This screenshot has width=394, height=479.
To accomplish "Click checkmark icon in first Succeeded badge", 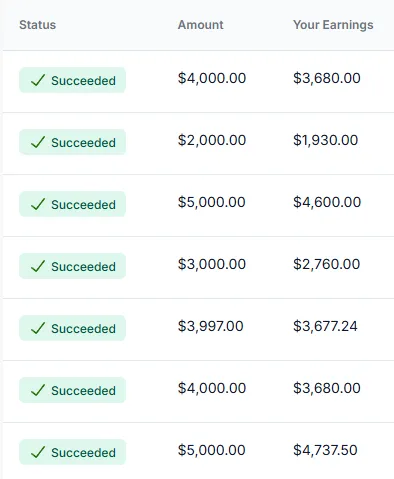I will click(38, 80).
